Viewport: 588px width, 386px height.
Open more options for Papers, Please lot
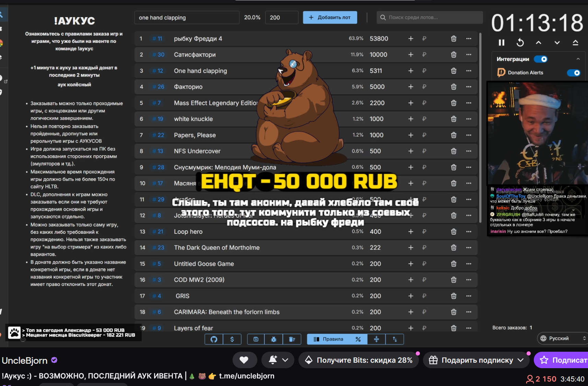[x=469, y=135]
